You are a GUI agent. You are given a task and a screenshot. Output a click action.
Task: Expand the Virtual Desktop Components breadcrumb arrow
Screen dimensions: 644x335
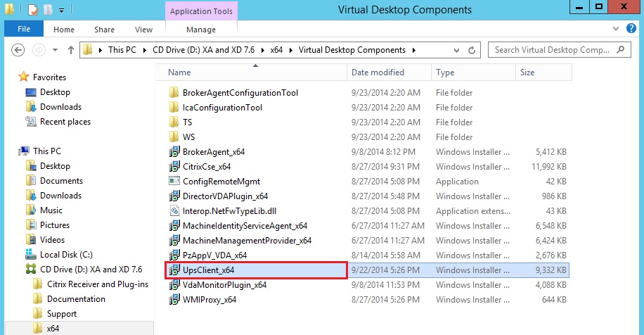tap(414, 51)
